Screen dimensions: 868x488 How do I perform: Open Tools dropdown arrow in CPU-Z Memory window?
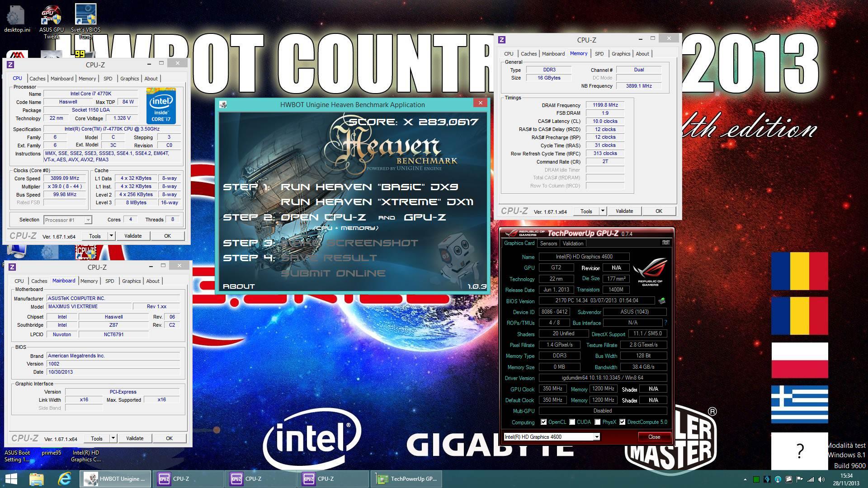click(x=603, y=211)
